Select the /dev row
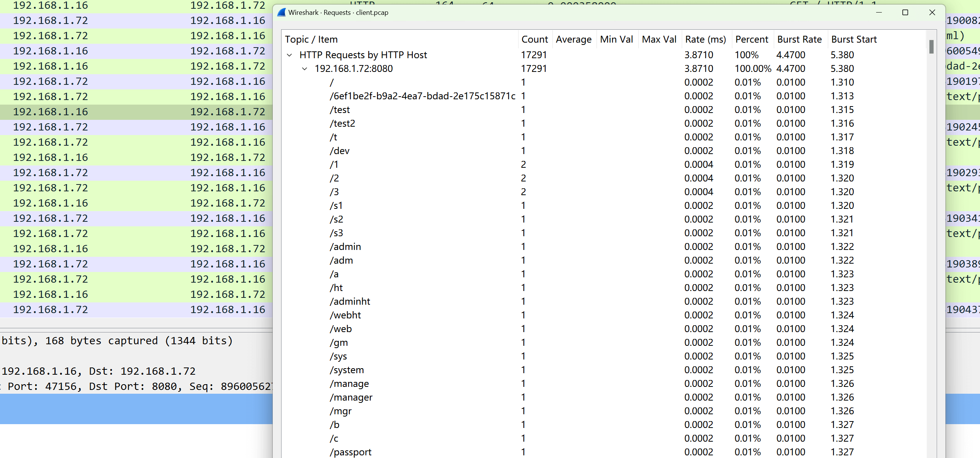This screenshot has width=980, height=458. coord(605,151)
